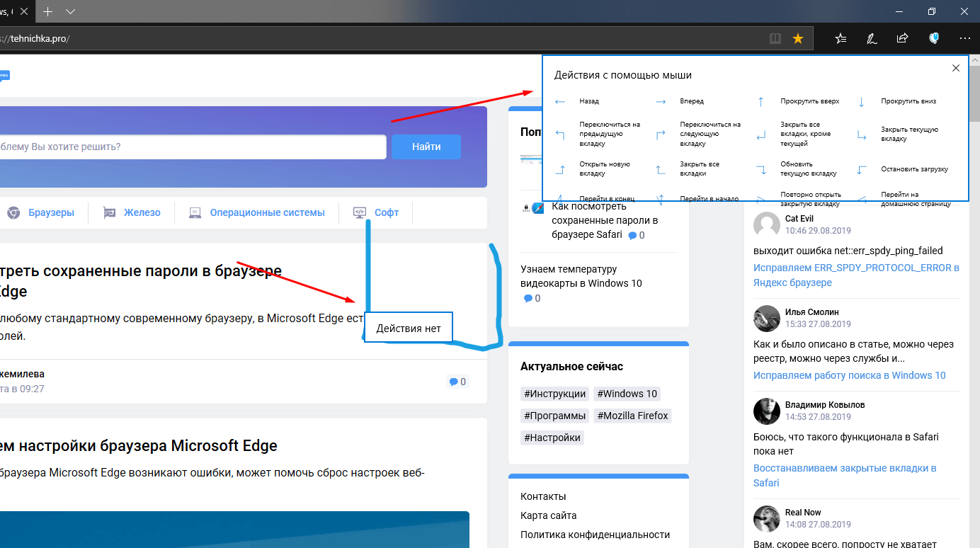This screenshot has width=980, height=548.
Task: Open the Edge settings and more menu
Action: click(965, 38)
